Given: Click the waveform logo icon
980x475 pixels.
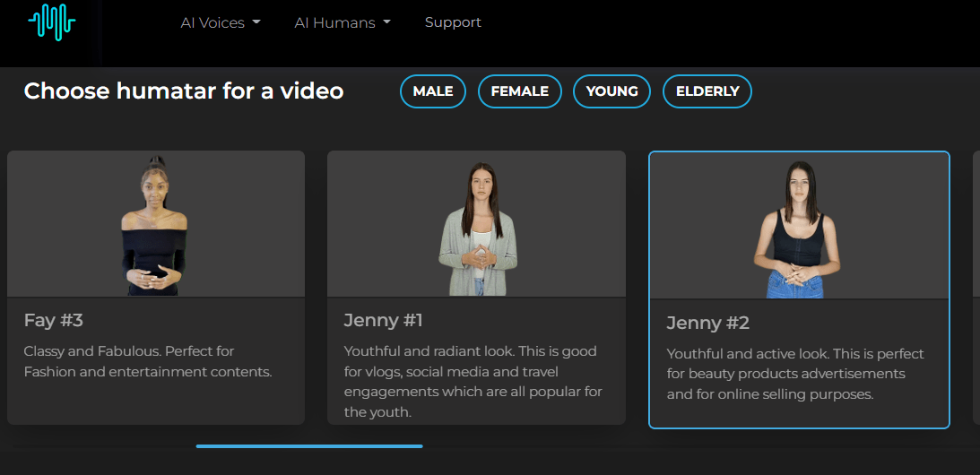Looking at the screenshot, I should 51,22.
